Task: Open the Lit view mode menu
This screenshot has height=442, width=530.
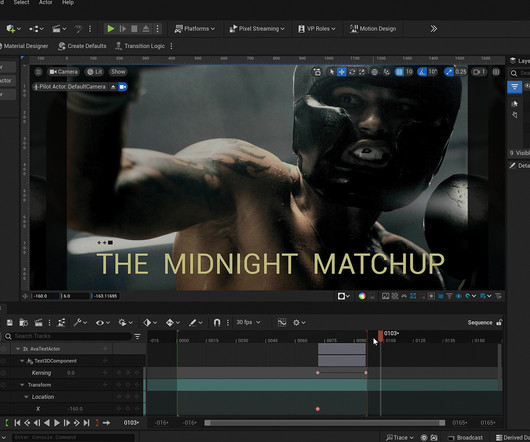Action: pos(94,72)
